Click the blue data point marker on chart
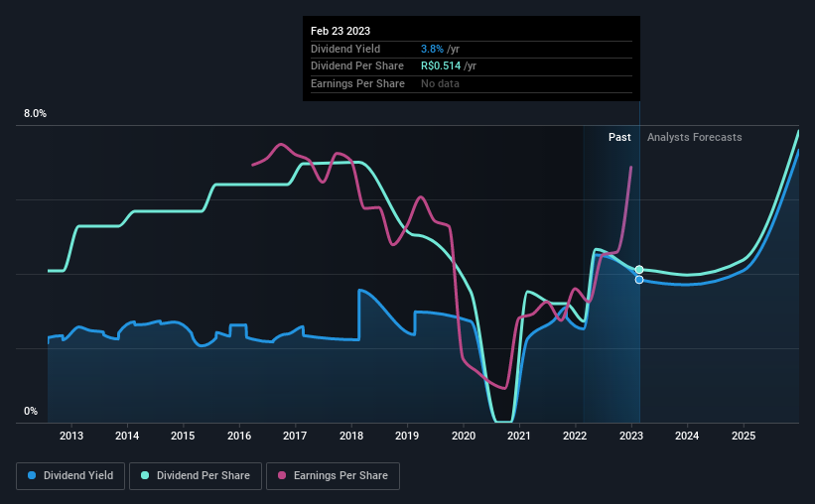 tap(639, 280)
